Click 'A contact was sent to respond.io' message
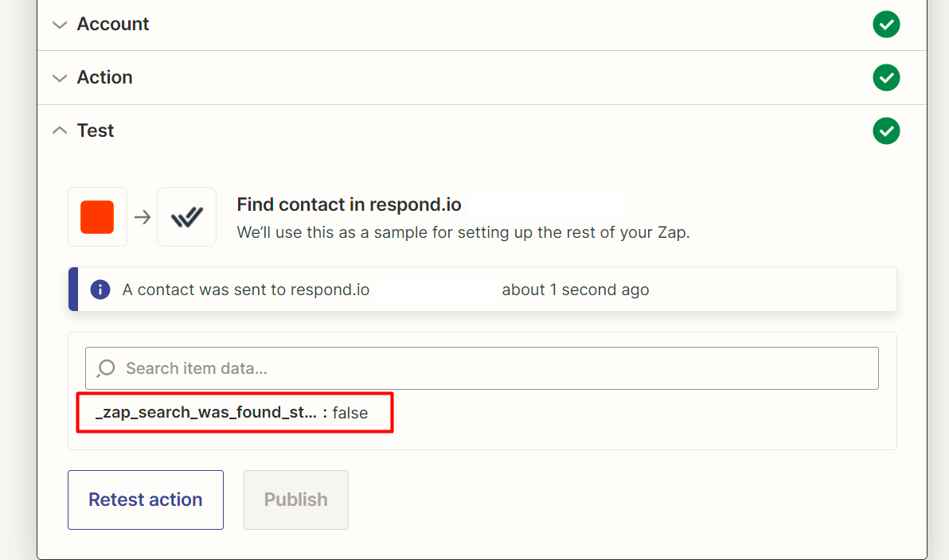The height and width of the screenshot is (560, 949). pyautogui.click(x=246, y=290)
